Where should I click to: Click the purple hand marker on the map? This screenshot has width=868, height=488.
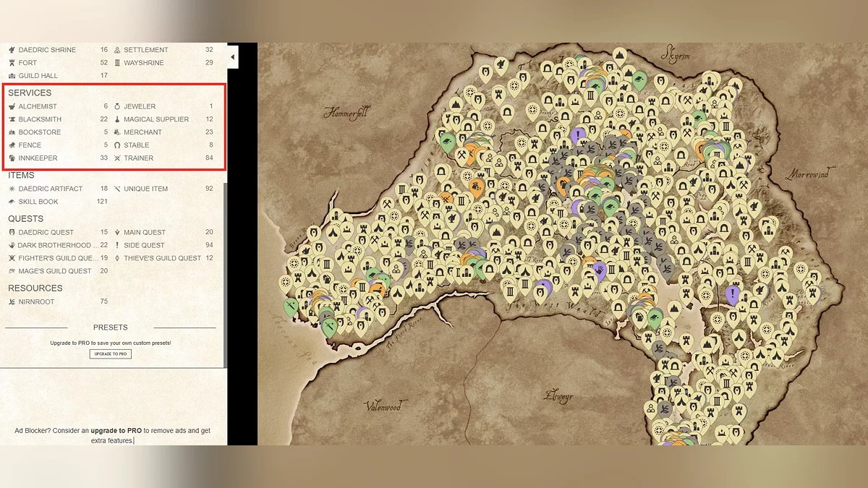(x=599, y=271)
